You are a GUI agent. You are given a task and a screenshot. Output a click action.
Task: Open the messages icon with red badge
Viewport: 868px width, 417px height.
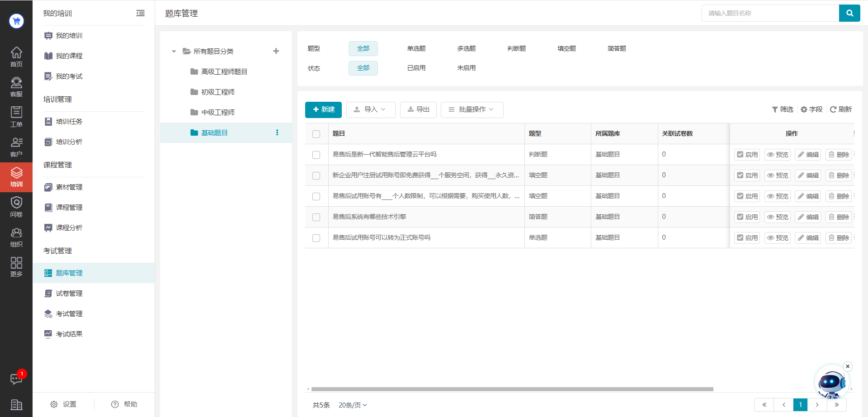pos(16,379)
